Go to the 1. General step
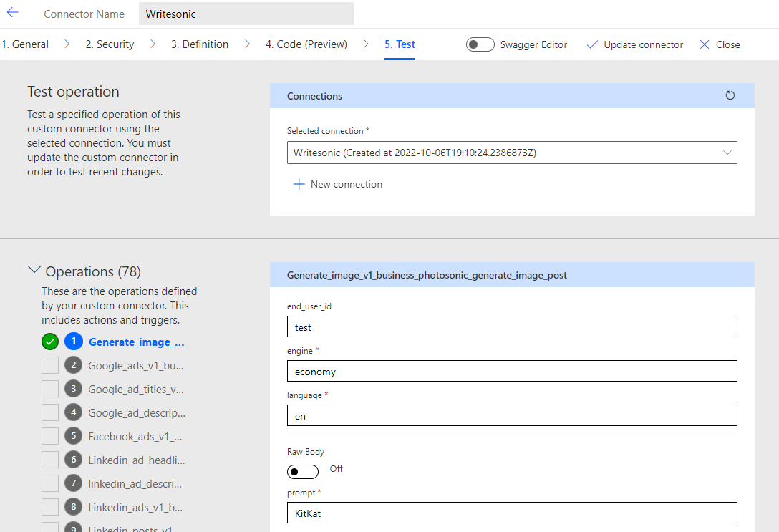Image resolution: width=779 pixels, height=532 pixels. pyautogui.click(x=25, y=44)
